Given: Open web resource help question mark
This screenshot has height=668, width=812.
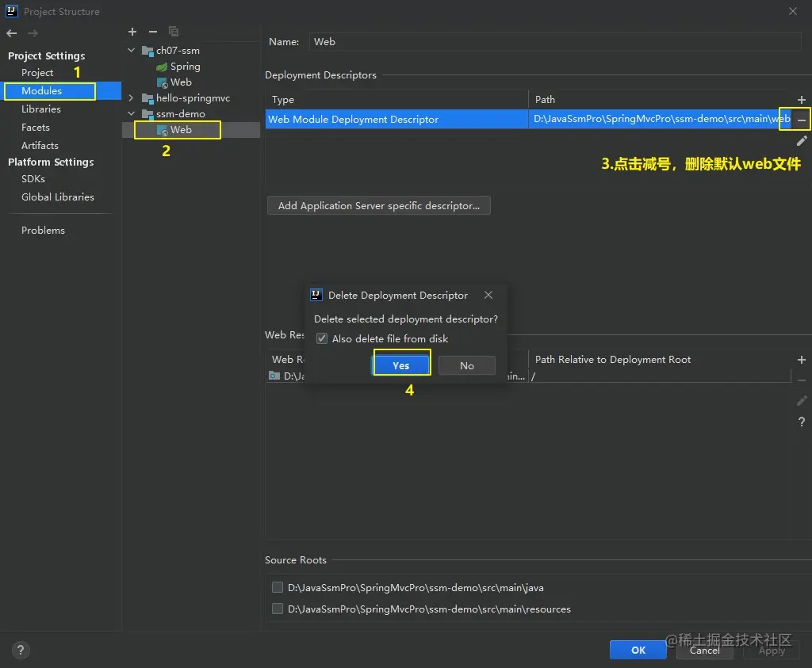Looking at the screenshot, I should (801, 422).
